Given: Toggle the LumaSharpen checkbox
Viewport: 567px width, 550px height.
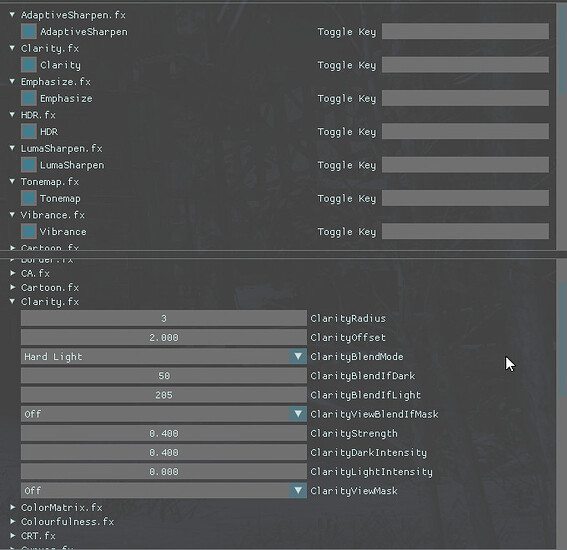Looking at the screenshot, I should 29,165.
